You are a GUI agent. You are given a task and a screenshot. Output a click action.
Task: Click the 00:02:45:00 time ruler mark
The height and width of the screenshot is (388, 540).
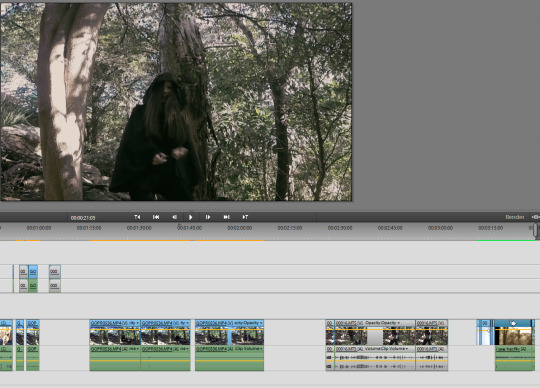[390, 228]
